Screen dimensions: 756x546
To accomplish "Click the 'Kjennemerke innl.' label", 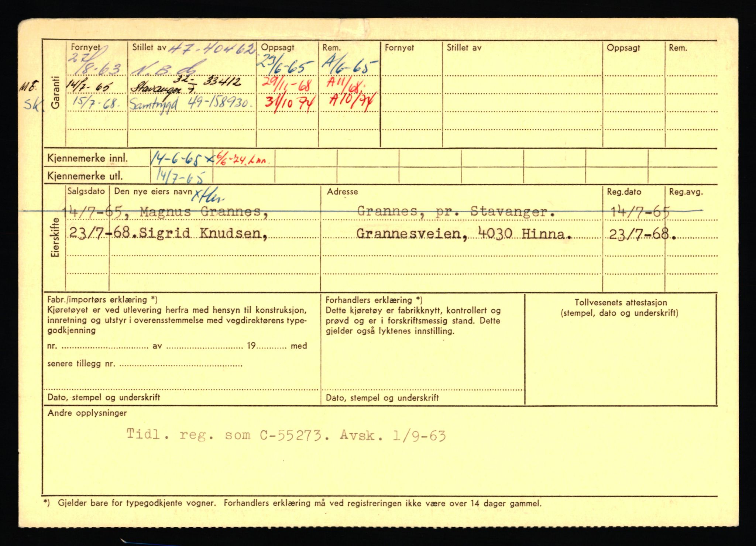I will [87, 158].
